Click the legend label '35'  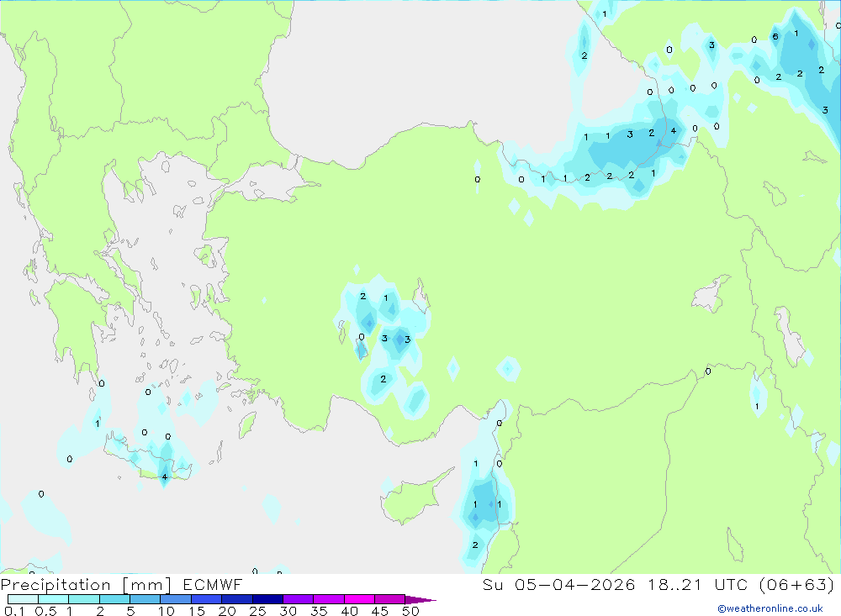(x=319, y=611)
